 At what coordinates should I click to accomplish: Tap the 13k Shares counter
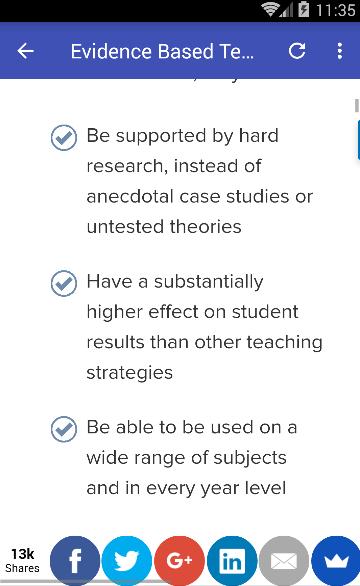(x=22, y=561)
